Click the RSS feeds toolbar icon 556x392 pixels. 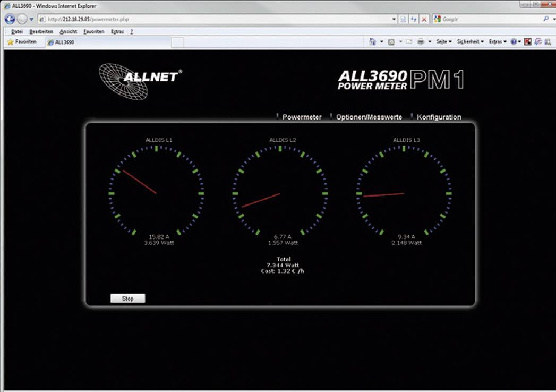coord(391,42)
